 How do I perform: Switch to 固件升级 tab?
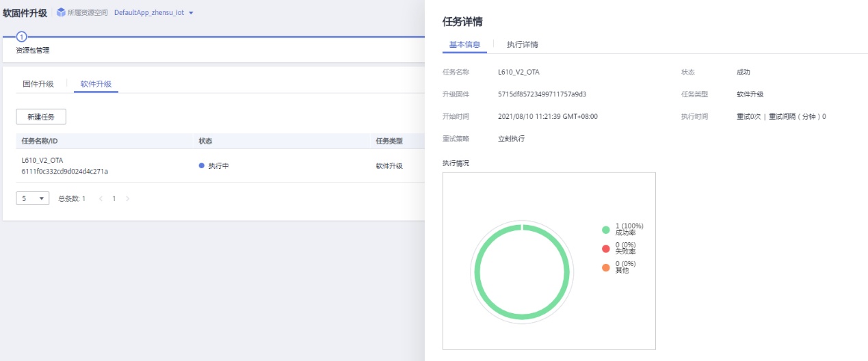(38, 84)
